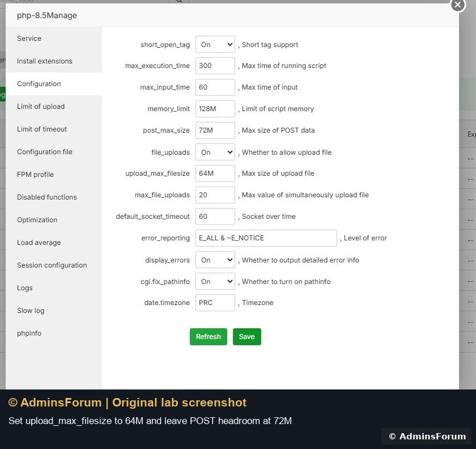Click the max_execution_time field

pos(215,66)
